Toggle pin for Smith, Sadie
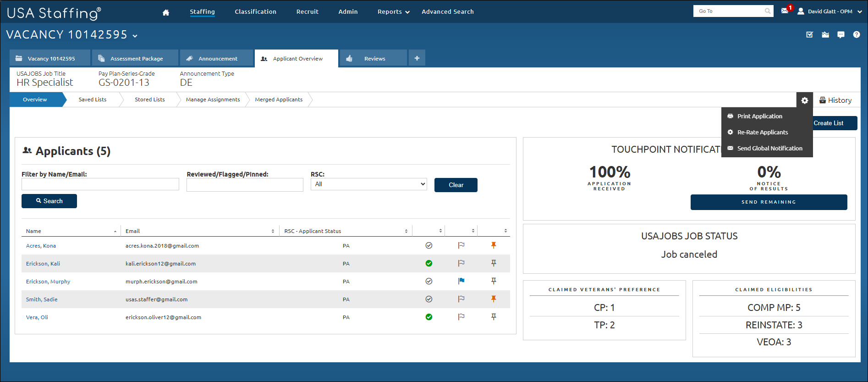This screenshot has width=868, height=382. (x=494, y=299)
